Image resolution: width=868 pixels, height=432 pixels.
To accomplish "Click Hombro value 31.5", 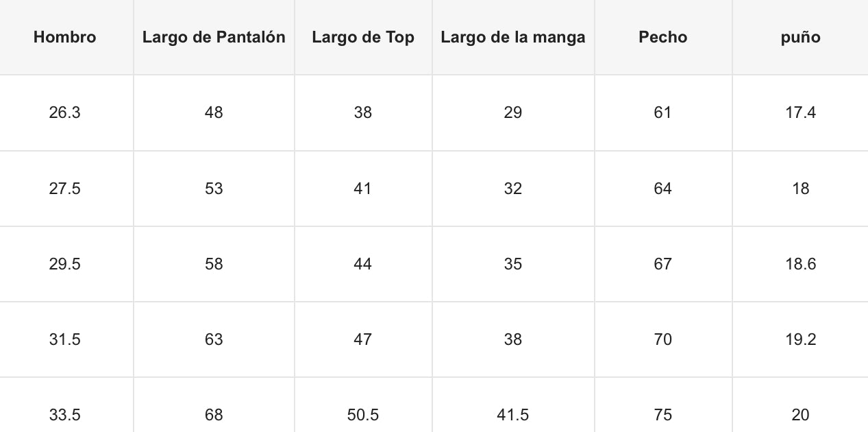I will [x=65, y=339].
